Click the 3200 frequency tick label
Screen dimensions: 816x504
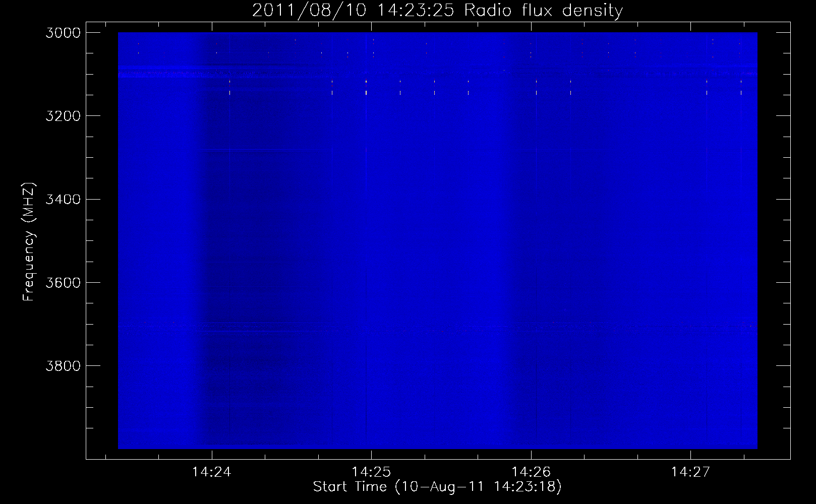tap(63, 116)
